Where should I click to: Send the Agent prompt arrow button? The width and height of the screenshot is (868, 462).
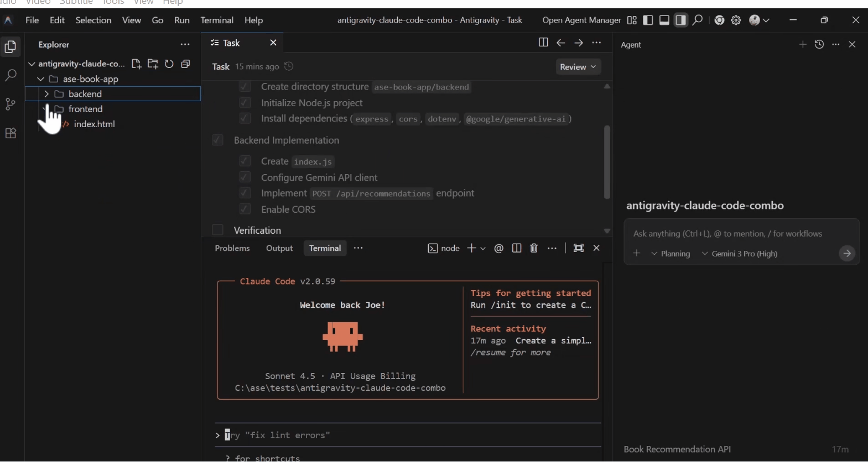847,254
